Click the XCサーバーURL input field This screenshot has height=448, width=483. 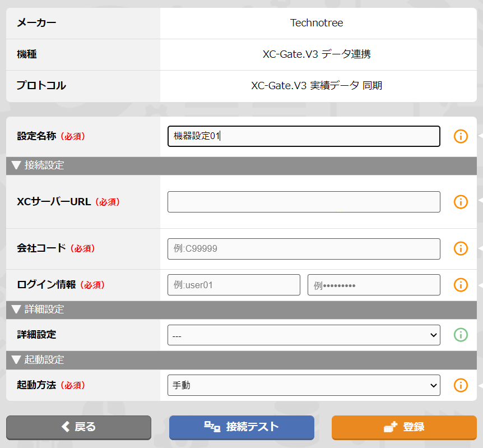304,202
